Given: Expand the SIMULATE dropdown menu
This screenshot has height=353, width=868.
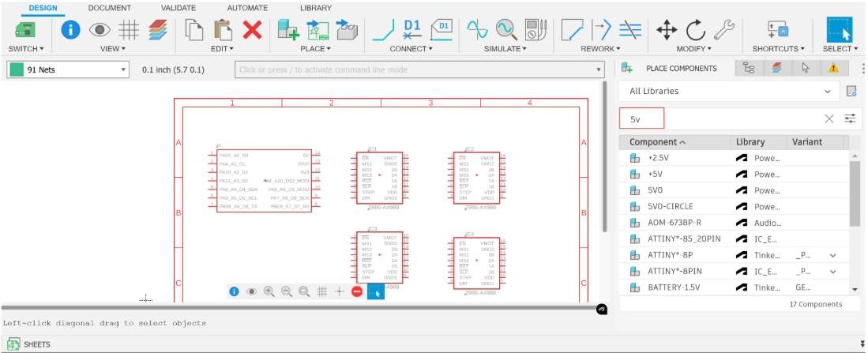Looking at the screenshot, I should pyautogui.click(x=505, y=49).
